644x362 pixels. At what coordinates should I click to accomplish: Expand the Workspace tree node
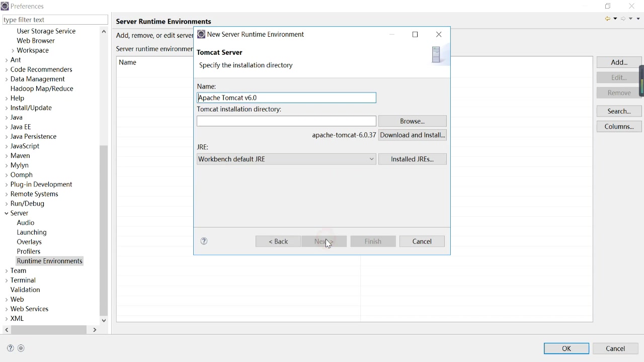pos(13,50)
